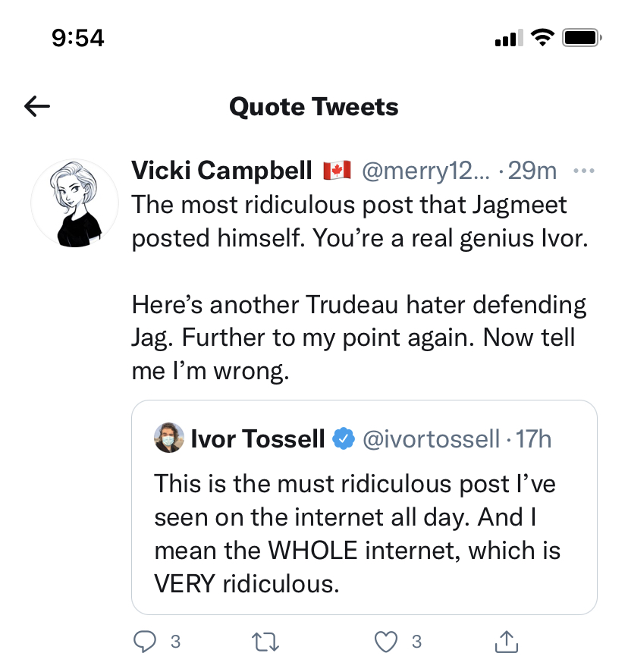Tap the back arrow icon

37,107
